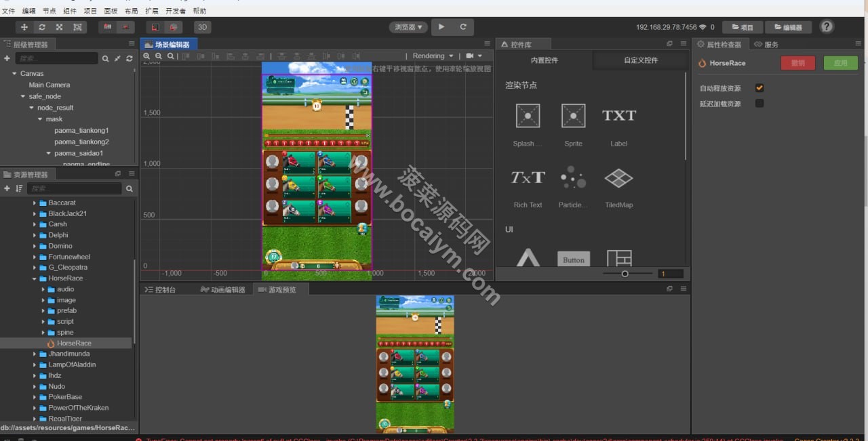Refresh the hierarchy panel

point(129,59)
